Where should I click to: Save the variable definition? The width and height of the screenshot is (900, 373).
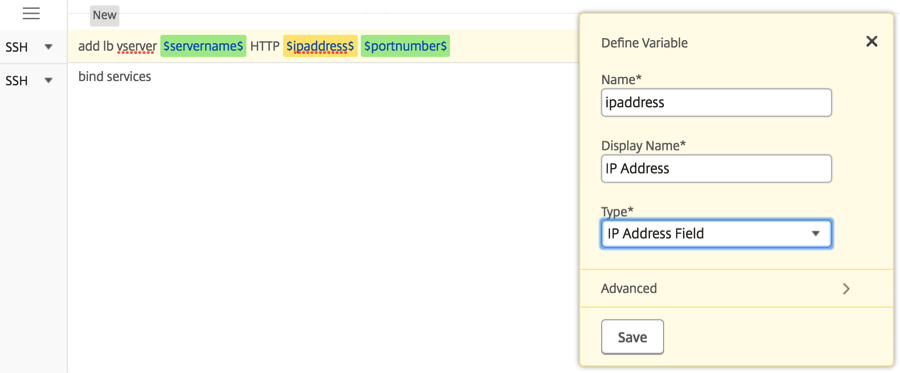point(632,337)
